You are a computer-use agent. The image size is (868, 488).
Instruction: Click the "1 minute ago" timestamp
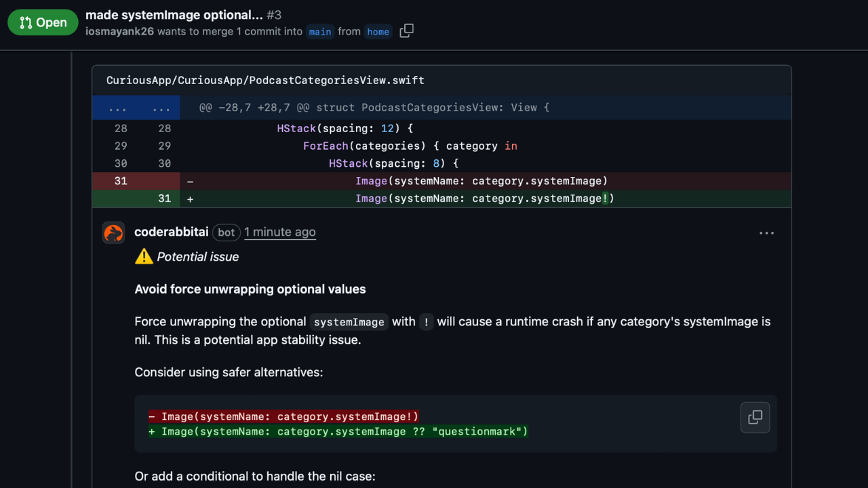point(280,232)
